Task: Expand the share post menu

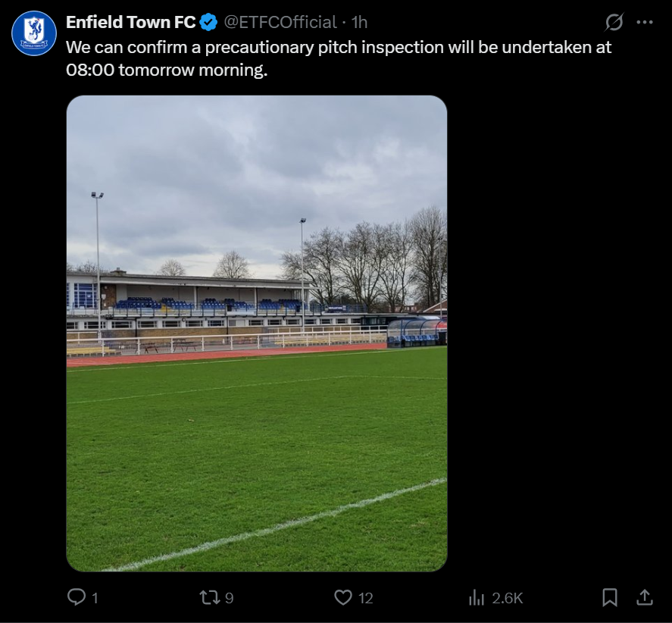Action: click(x=645, y=598)
